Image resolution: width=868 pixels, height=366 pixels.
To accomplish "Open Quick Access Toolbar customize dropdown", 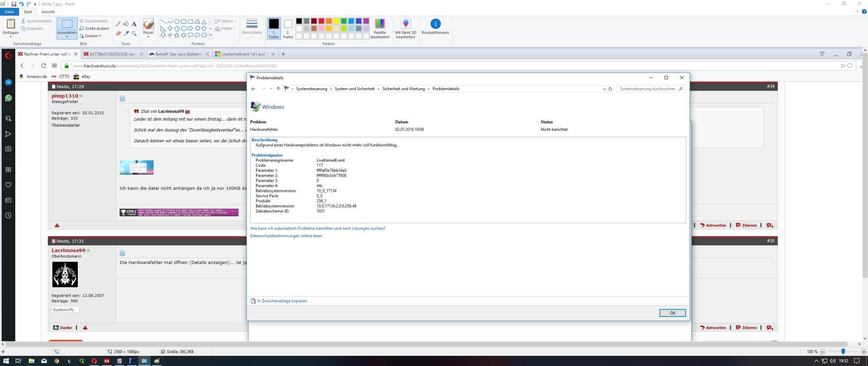I will point(35,4).
